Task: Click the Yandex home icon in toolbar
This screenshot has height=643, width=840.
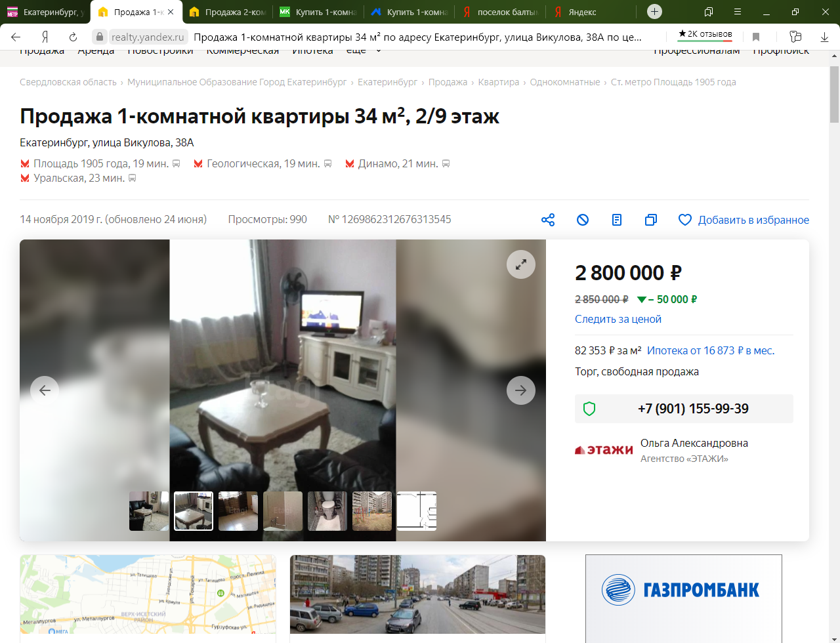Action: click(x=45, y=37)
